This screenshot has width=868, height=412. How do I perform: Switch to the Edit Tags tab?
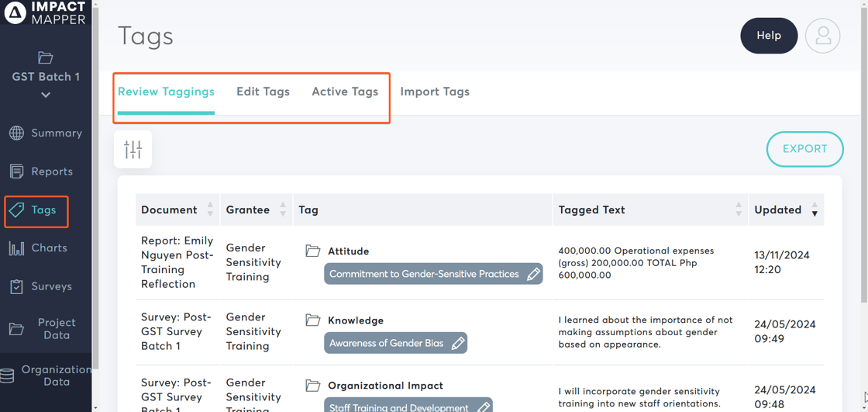point(263,92)
